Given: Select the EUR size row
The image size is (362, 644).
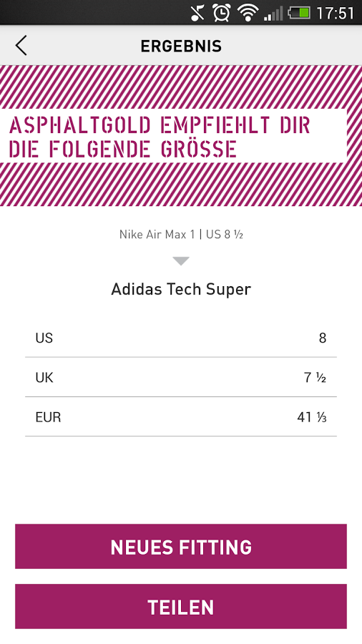Looking at the screenshot, I should click(181, 417).
